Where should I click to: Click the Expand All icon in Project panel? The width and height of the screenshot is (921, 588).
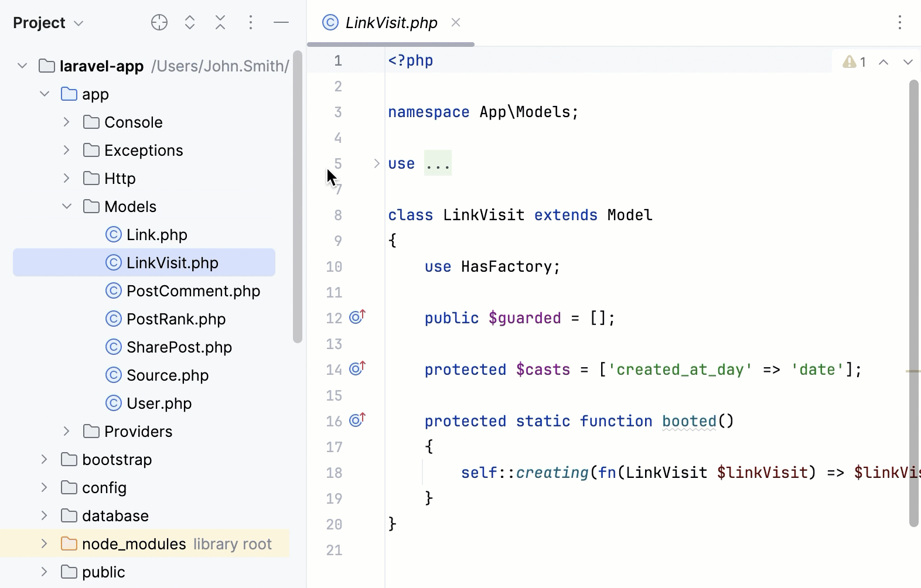click(x=190, y=23)
